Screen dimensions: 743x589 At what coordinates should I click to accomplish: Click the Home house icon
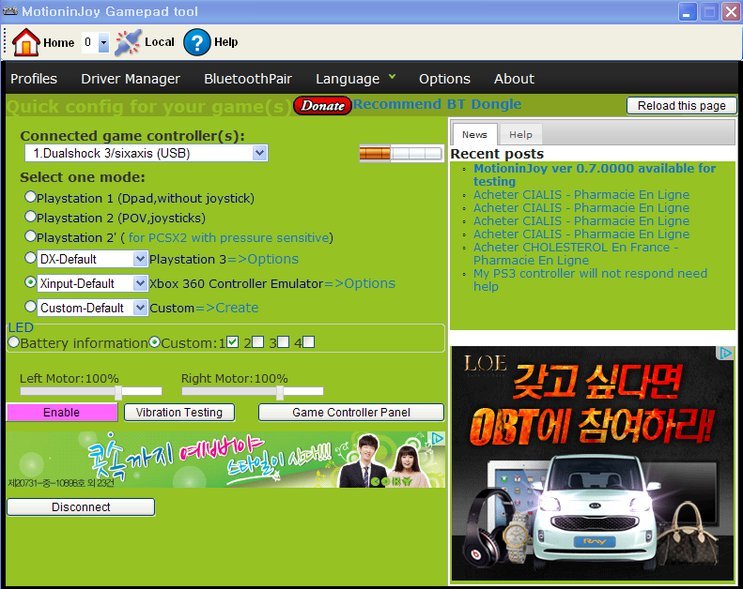coord(26,42)
